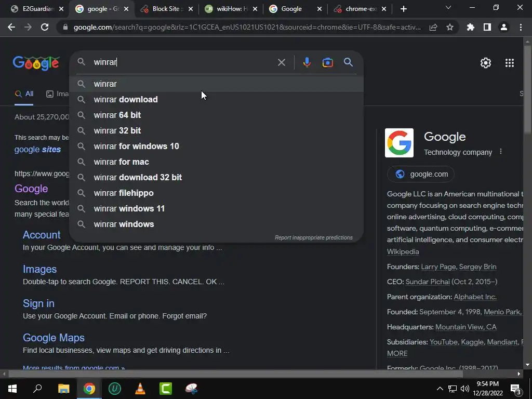532x399 pixels.
Task: Click the address bar URL
Action: click(x=247, y=27)
